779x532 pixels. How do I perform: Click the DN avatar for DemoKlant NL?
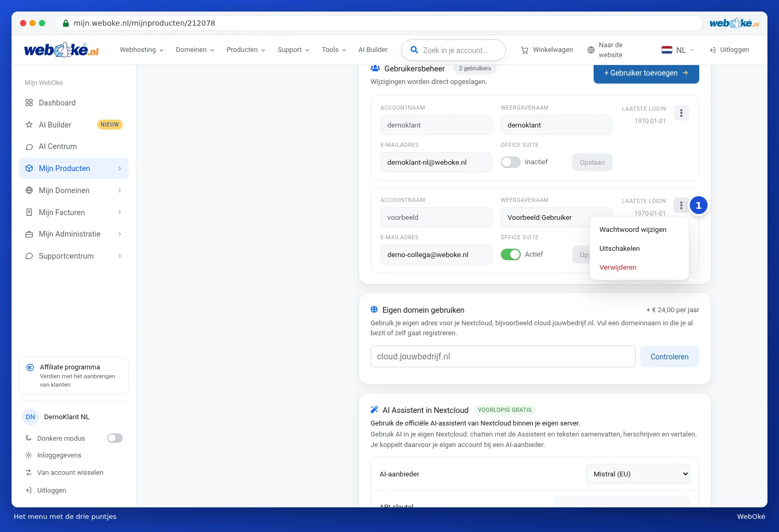pos(30,417)
